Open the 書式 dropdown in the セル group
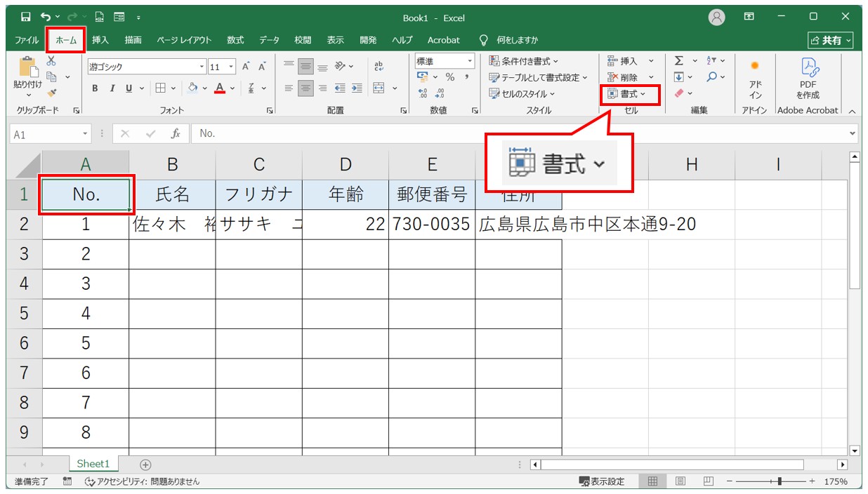This screenshot has height=494, width=868. 626,93
